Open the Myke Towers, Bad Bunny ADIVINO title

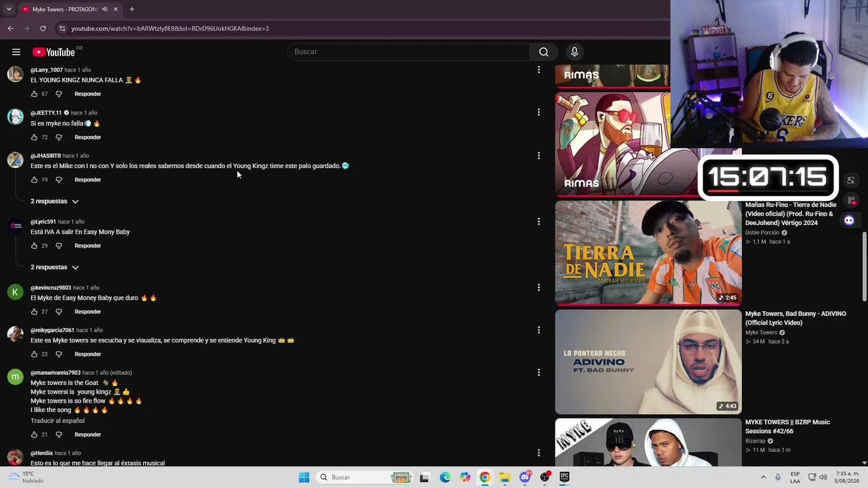(795, 318)
